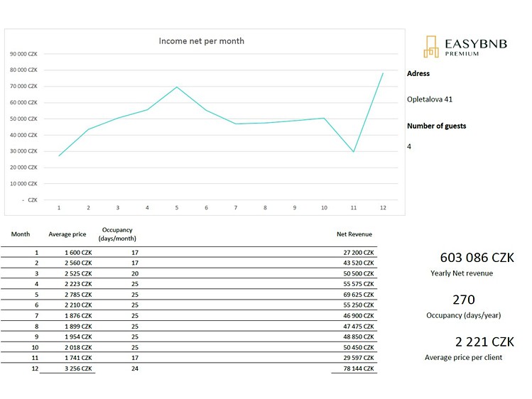
Task: Click the EASYBNB Premium logo icon
Action: [431, 47]
